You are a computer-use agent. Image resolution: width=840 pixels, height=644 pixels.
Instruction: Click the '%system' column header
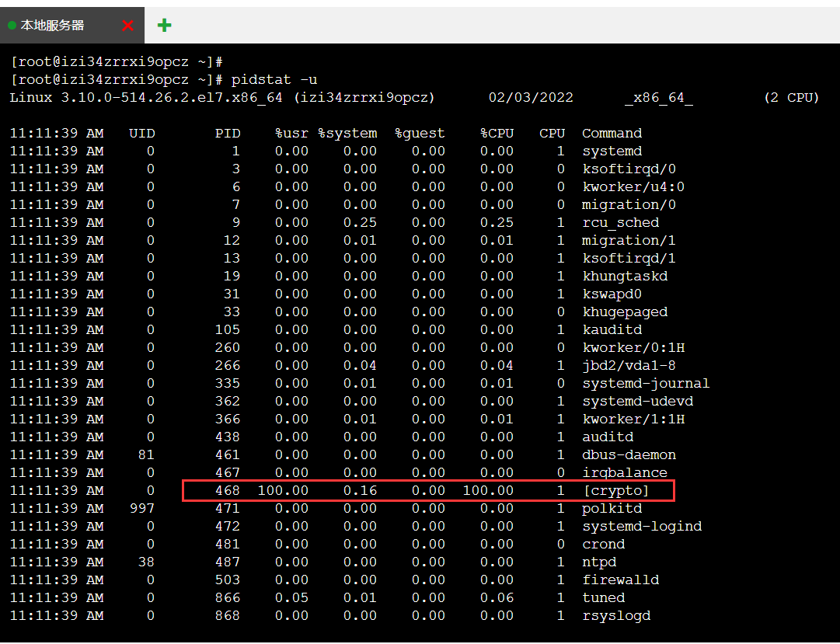[x=347, y=134]
